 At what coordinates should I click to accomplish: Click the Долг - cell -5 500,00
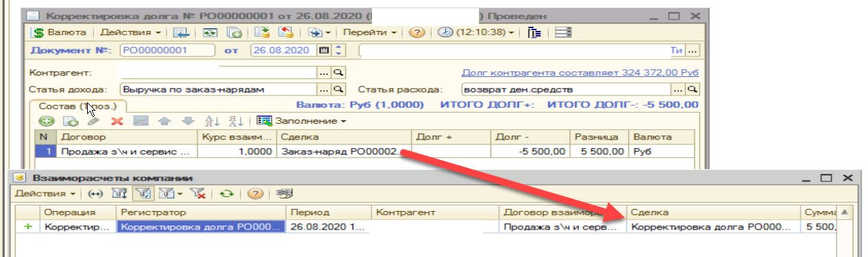tap(530, 151)
